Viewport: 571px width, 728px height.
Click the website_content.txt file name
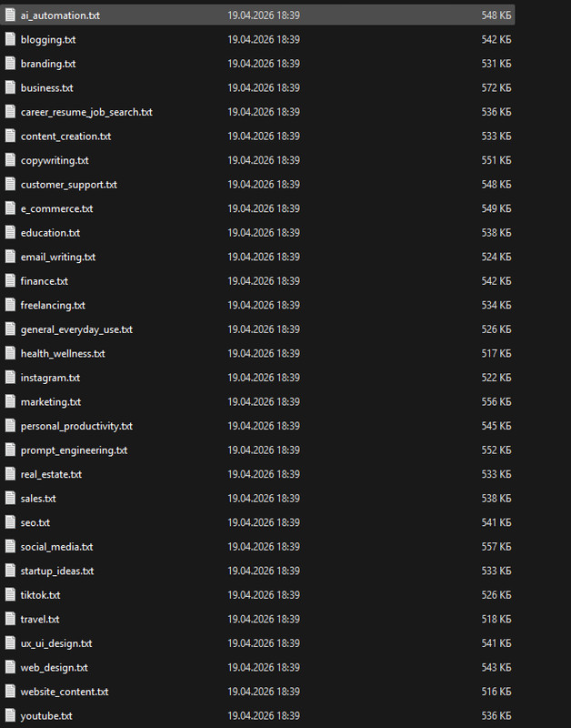(65, 692)
